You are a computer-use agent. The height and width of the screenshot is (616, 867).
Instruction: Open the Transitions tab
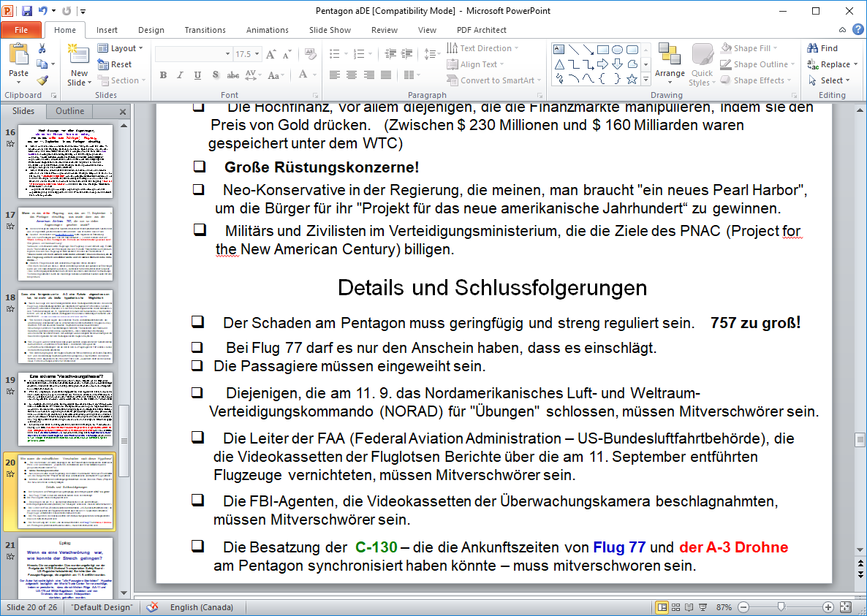(205, 30)
